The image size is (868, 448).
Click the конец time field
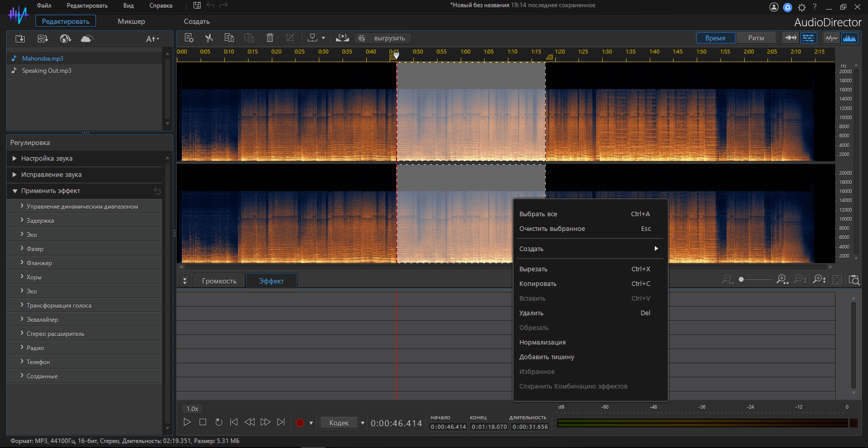coord(489,427)
